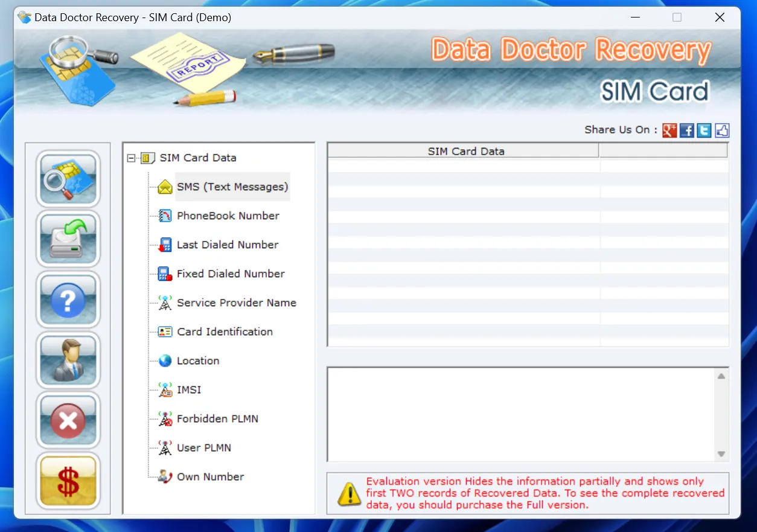Click the SIM Card Data column header
Image resolution: width=757 pixels, height=532 pixels.
[463, 151]
